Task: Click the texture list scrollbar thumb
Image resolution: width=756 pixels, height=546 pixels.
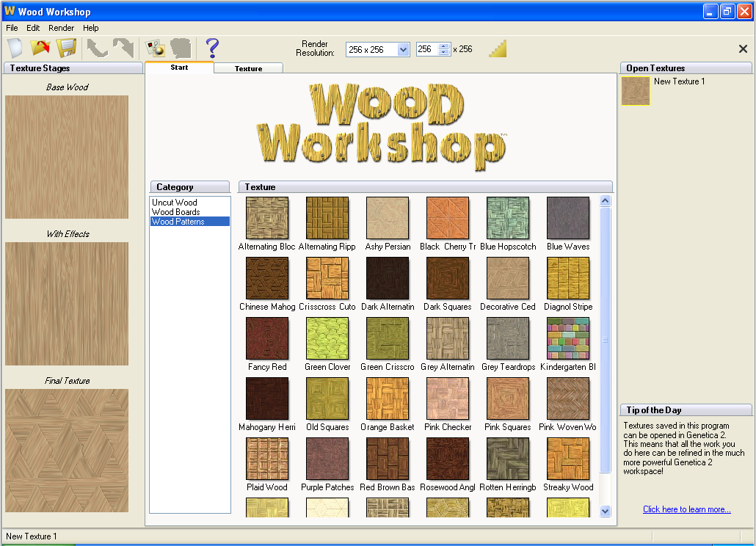Action: coord(605,340)
